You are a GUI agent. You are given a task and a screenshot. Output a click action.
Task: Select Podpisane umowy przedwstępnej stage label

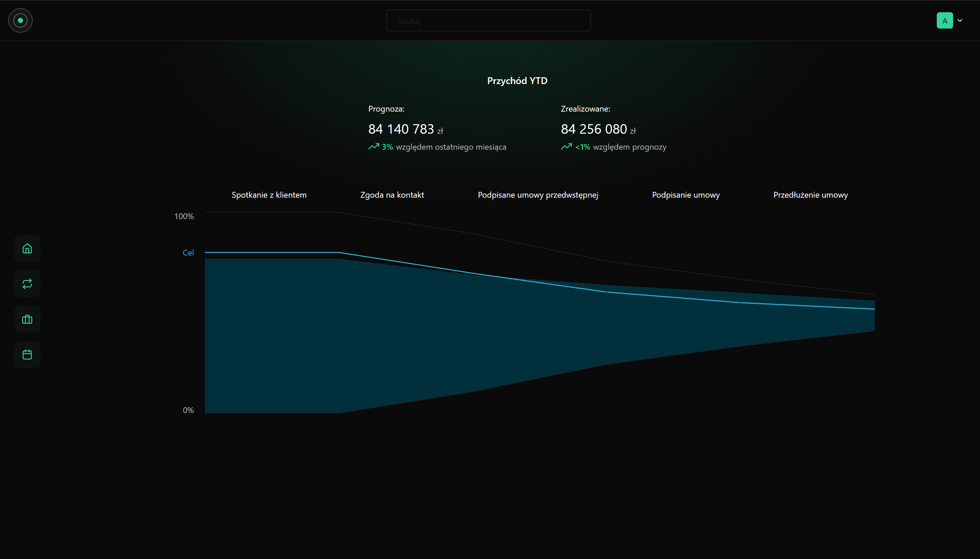click(x=537, y=195)
